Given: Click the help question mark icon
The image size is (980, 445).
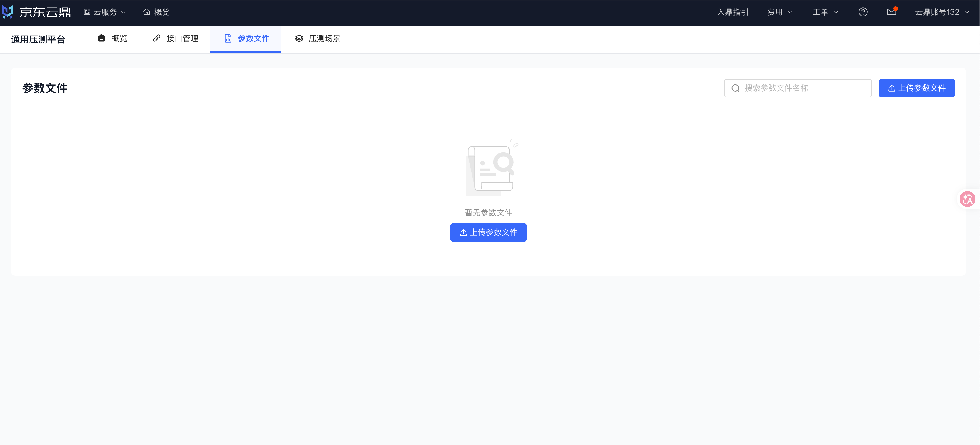Looking at the screenshot, I should coord(863,12).
